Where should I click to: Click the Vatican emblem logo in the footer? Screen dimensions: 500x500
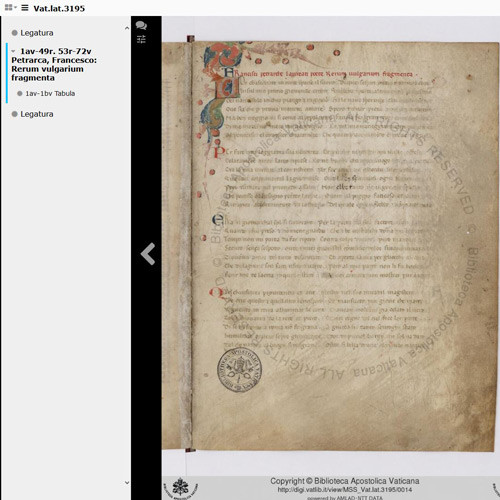tap(180, 487)
